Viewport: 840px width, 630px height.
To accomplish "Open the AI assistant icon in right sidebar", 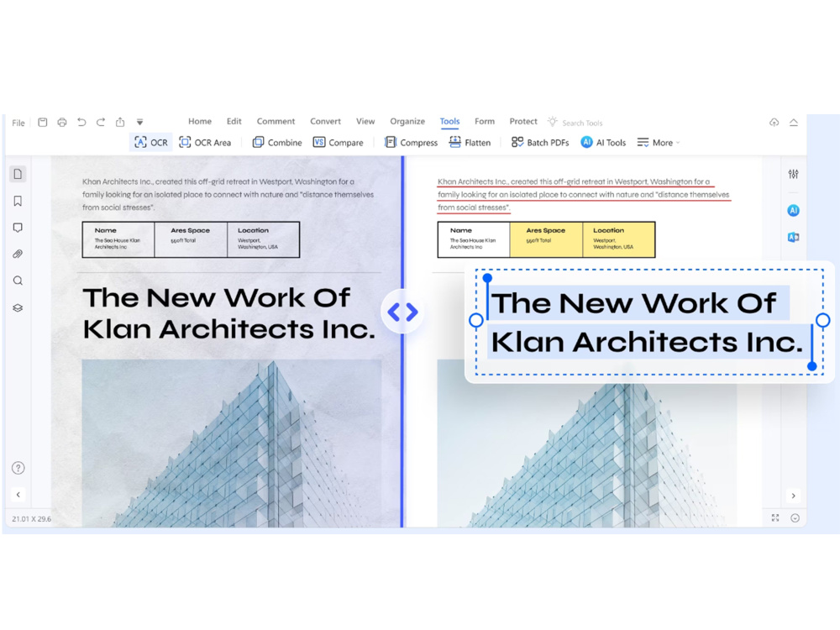I will pos(794,211).
